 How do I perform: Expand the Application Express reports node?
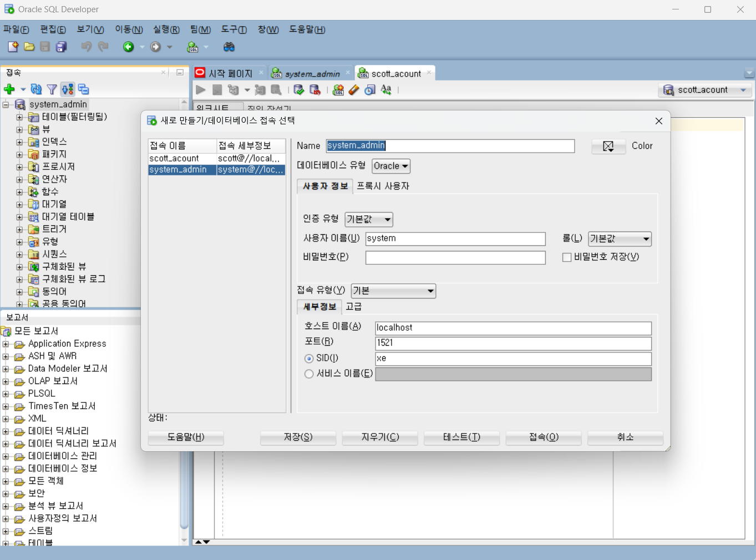coord(6,344)
